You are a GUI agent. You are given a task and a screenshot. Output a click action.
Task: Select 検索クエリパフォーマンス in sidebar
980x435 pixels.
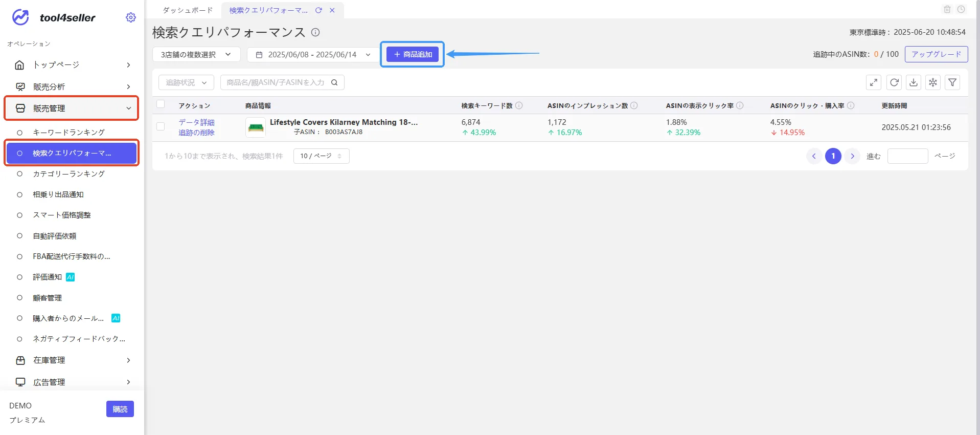coord(72,153)
